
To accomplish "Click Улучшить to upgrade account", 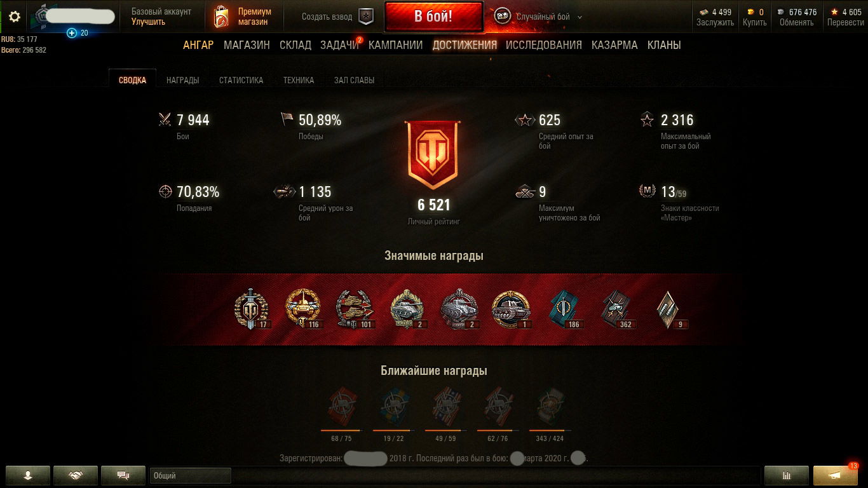I will [148, 22].
